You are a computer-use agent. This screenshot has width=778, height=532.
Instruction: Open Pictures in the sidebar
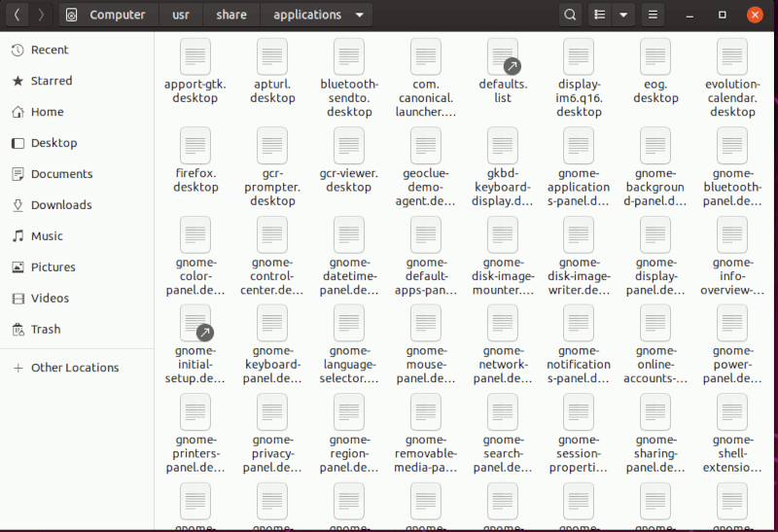click(x=77, y=267)
